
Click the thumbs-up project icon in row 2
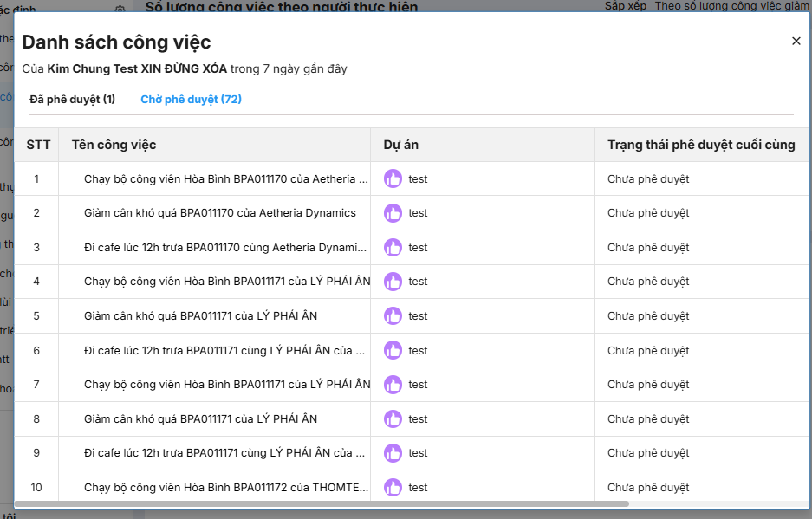393,213
